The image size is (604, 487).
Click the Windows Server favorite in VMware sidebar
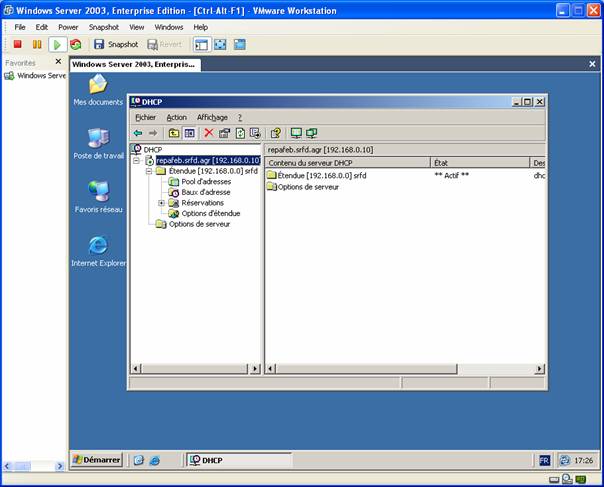[x=35, y=76]
